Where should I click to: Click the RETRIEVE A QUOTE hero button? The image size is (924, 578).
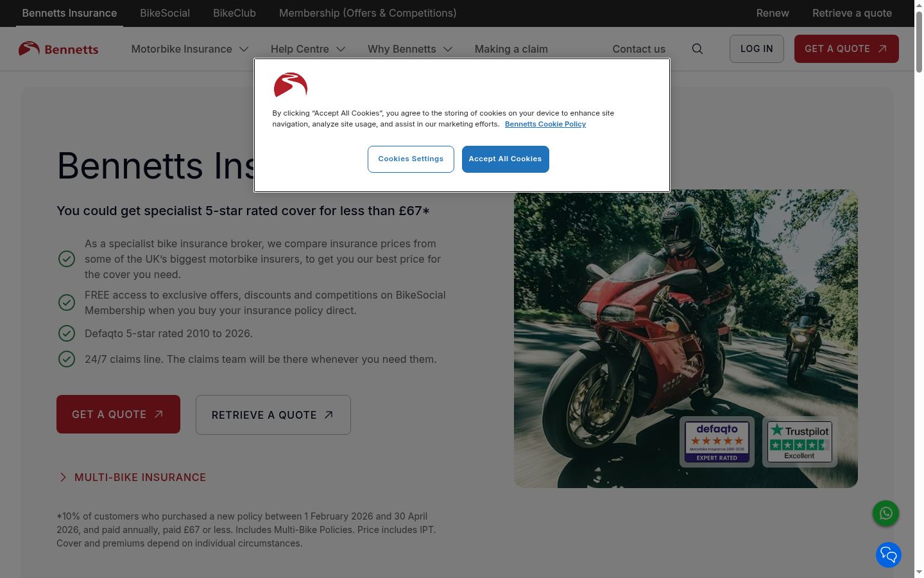click(x=273, y=415)
